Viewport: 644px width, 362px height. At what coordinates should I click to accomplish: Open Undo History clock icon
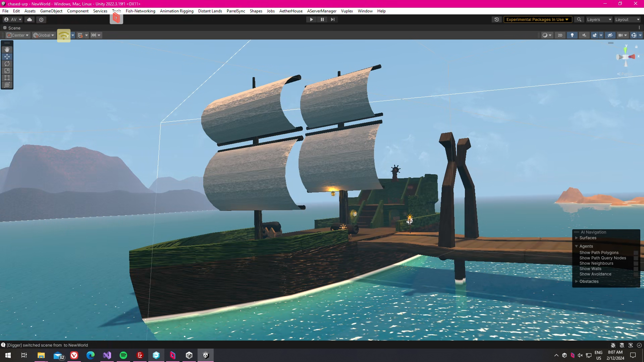click(x=497, y=19)
